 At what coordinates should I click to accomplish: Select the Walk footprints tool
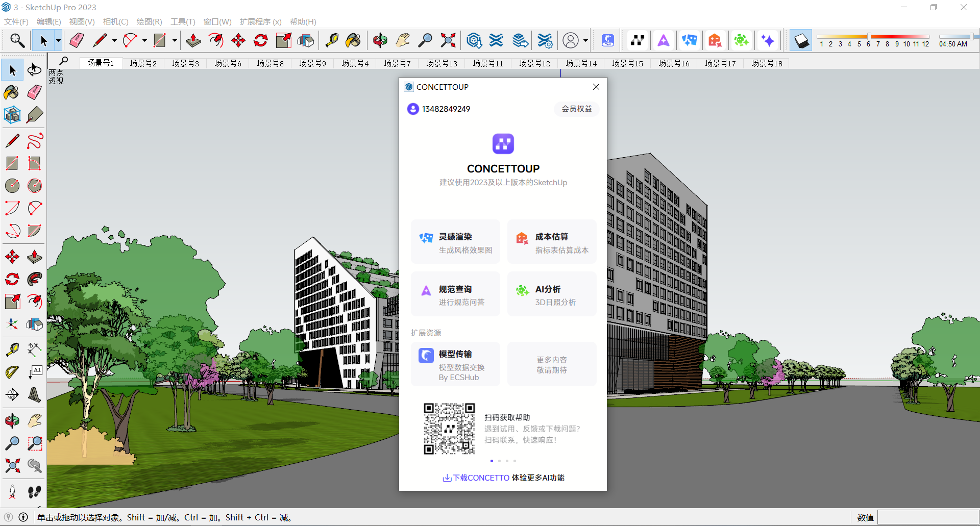tap(34, 492)
